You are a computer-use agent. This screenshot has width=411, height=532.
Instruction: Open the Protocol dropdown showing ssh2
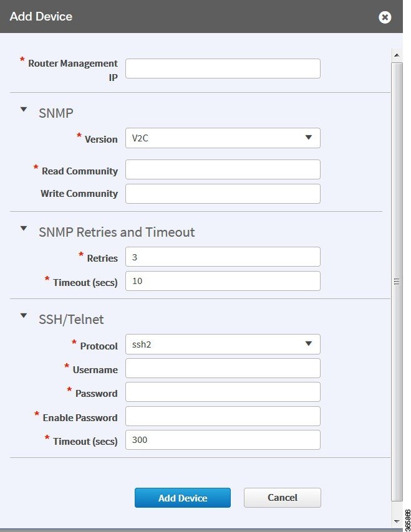[x=223, y=344]
